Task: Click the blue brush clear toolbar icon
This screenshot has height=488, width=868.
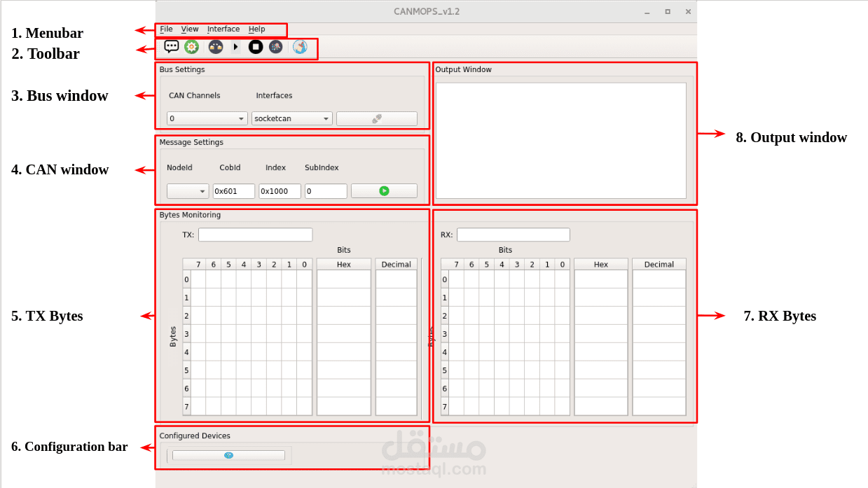Action: pos(300,47)
